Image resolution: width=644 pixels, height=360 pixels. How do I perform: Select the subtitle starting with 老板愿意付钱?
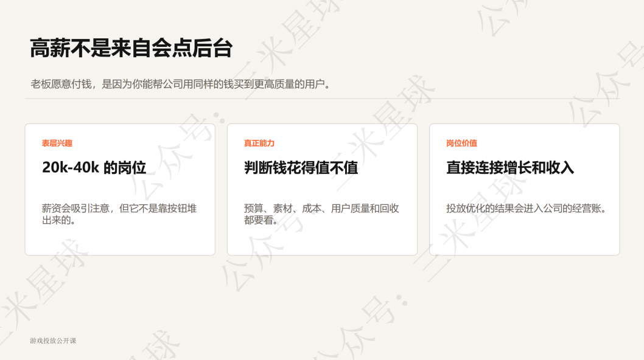(180, 84)
